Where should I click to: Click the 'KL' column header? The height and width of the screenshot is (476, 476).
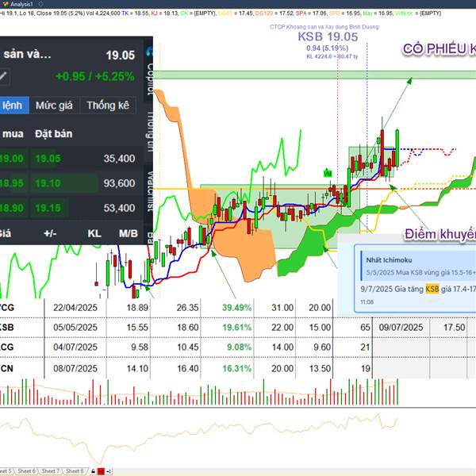[94, 233]
